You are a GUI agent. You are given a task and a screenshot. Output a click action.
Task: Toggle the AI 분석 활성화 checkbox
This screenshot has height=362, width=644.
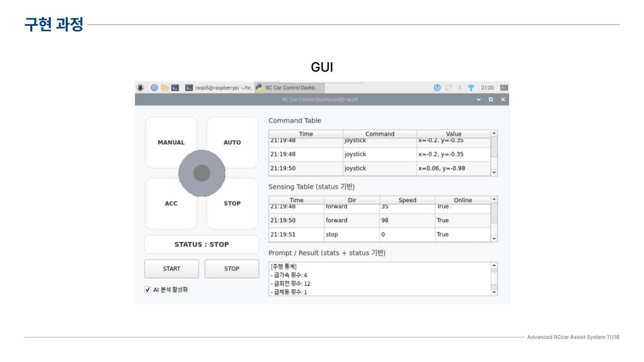tap(148, 290)
